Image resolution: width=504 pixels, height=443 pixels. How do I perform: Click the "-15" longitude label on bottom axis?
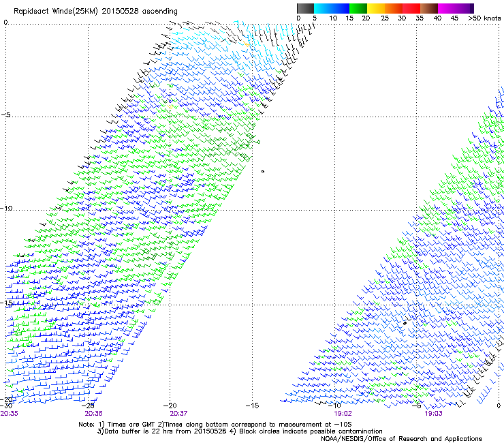click(252, 406)
